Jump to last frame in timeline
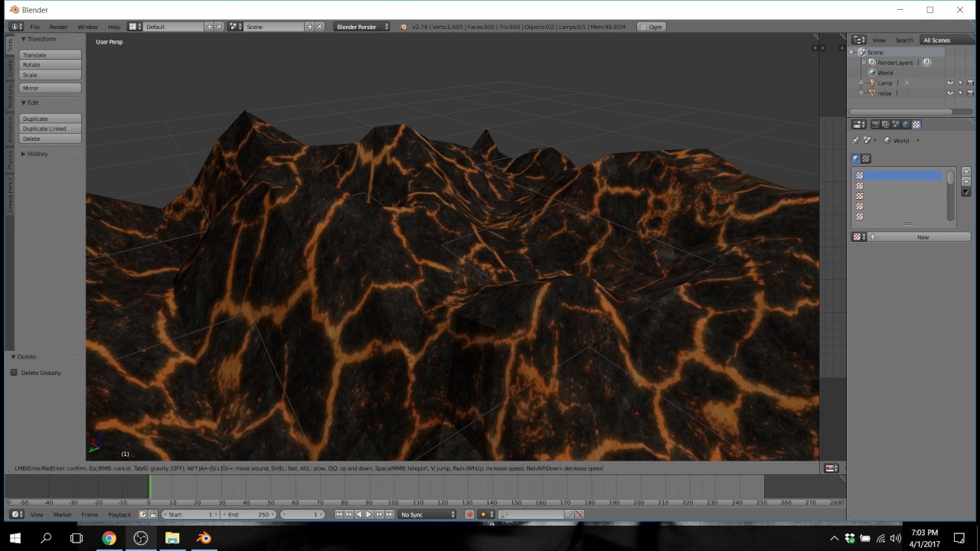 (390, 514)
